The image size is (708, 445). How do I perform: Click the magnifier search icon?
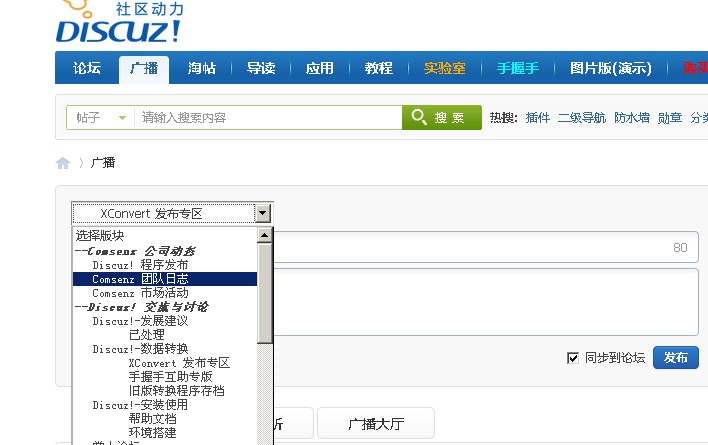[x=419, y=117]
